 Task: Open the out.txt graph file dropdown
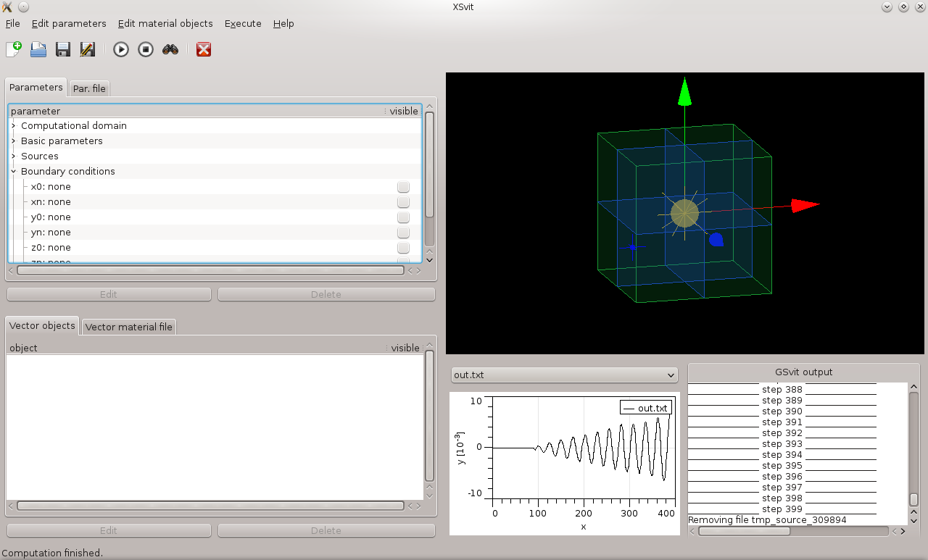coord(564,375)
